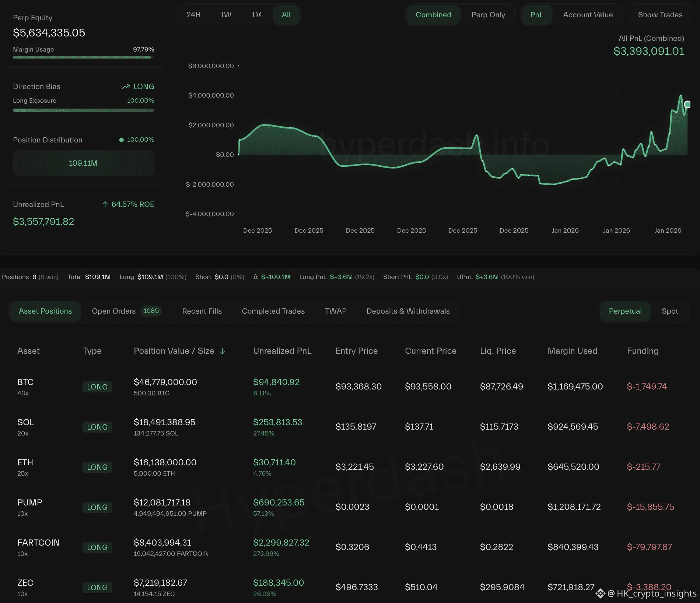Select the 24H time range
The width and height of the screenshot is (700, 603).
tap(193, 15)
